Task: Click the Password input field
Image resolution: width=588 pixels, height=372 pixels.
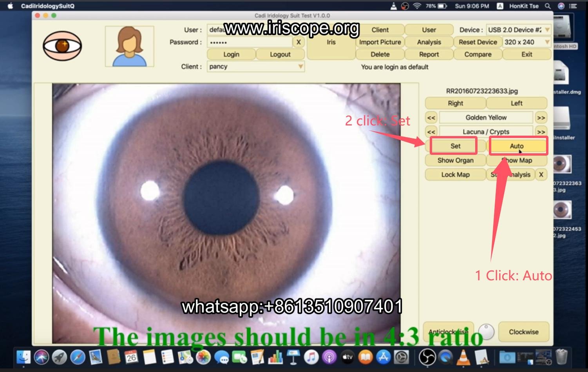Action: [250, 42]
